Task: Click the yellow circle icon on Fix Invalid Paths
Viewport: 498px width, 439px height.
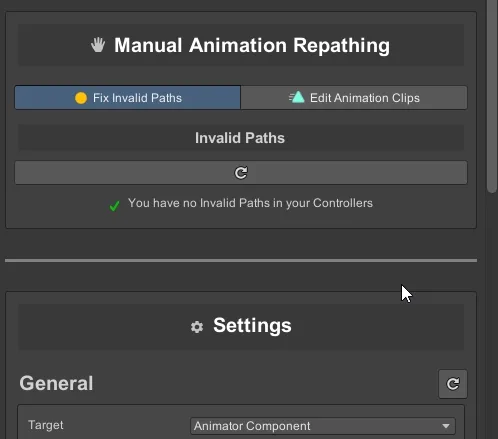Action: (x=81, y=98)
